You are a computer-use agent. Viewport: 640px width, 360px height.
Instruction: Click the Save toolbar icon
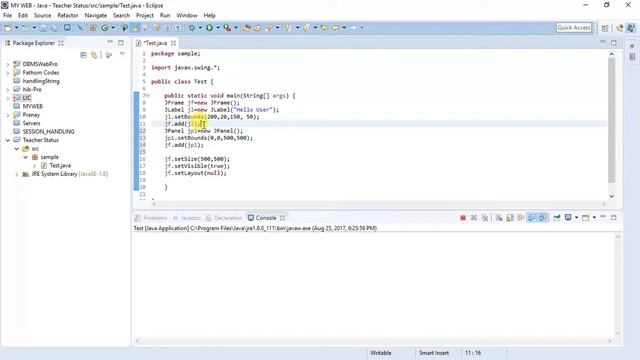[43, 28]
